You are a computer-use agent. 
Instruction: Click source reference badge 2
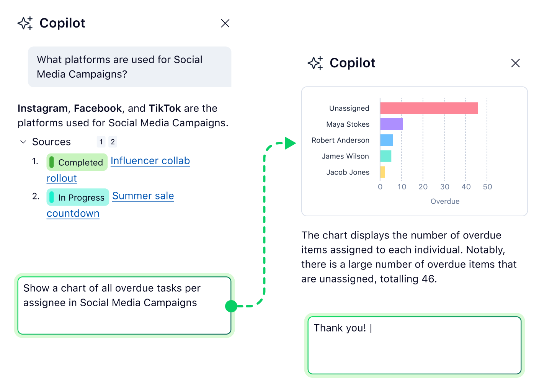[x=113, y=142]
